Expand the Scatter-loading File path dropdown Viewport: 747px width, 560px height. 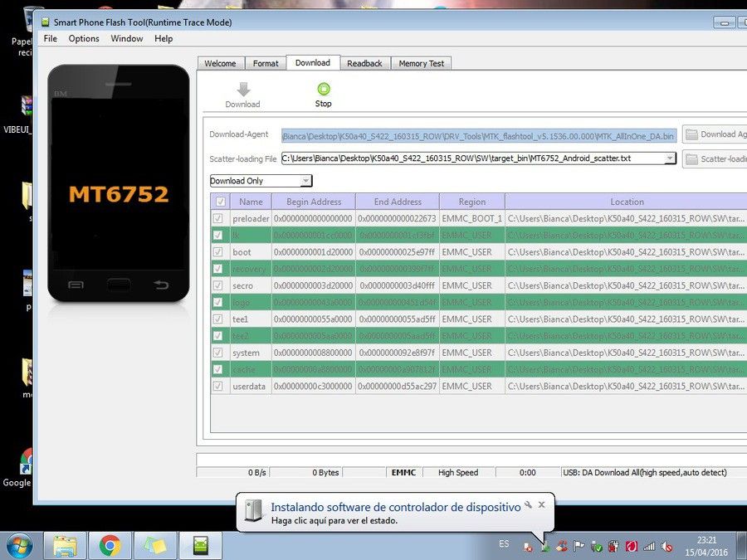coord(670,158)
